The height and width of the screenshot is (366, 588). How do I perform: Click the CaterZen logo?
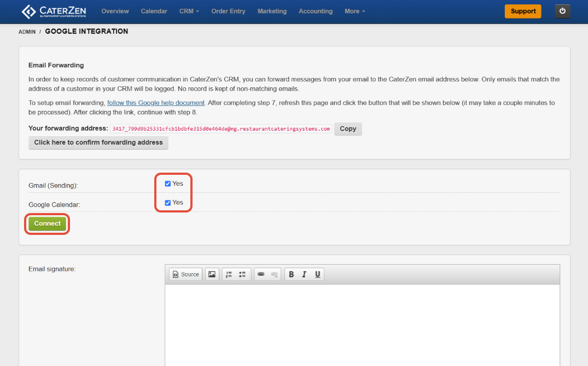[x=54, y=11]
